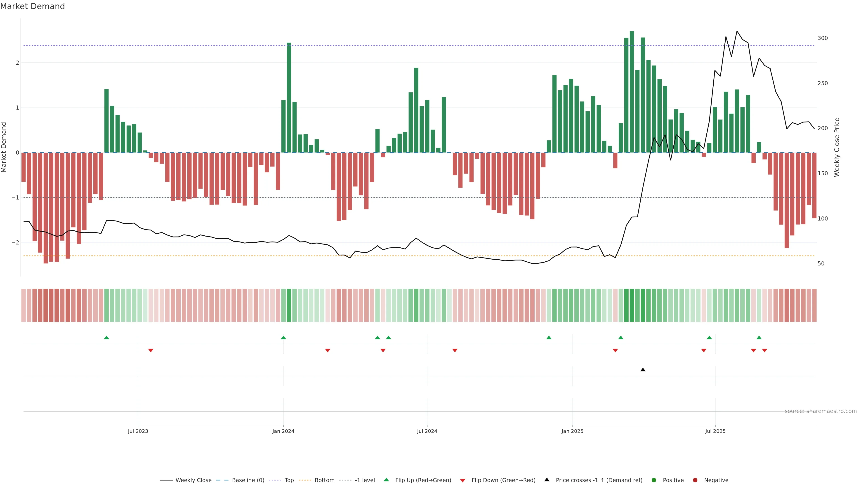
Task: Click the red triangle icon beside Flip Down legend
Action: pyautogui.click(x=463, y=481)
